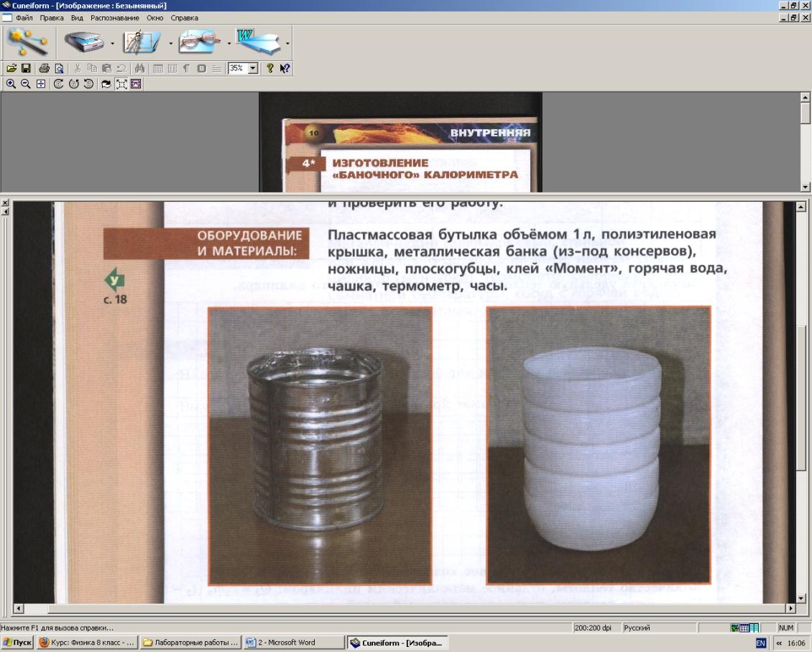The width and height of the screenshot is (812, 652).
Task: Click the 'с. 18' page reference
Action: click(x=115, y=299)
